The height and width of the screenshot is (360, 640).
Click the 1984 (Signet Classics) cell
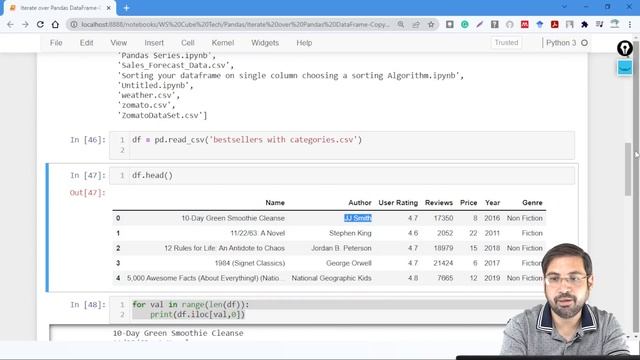pos(250,263)
